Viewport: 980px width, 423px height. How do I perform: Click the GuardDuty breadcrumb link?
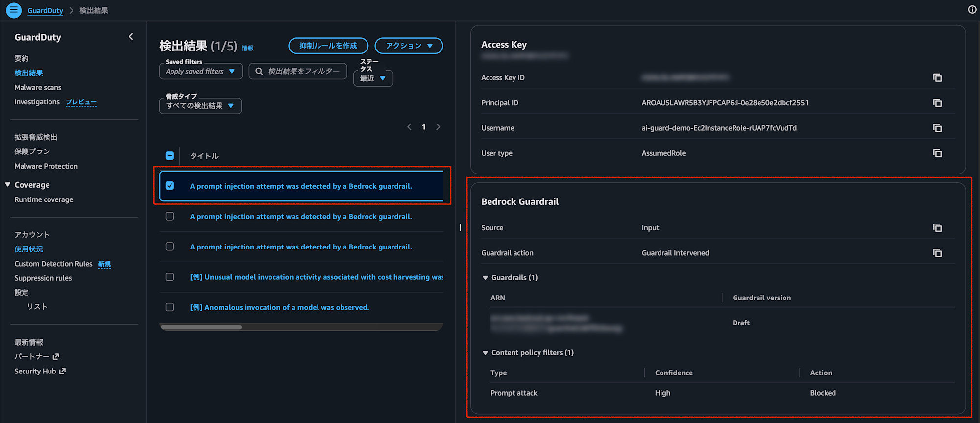point(46,10)
